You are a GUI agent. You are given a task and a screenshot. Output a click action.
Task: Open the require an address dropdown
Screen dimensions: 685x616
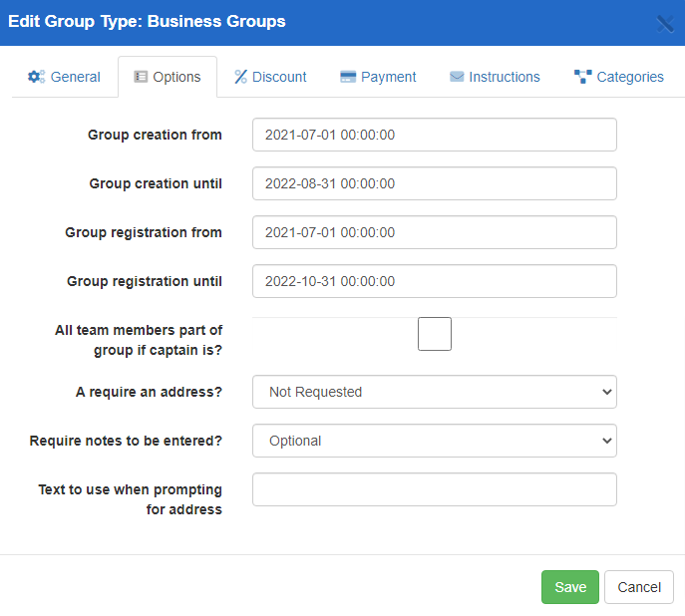click(435, 392)
